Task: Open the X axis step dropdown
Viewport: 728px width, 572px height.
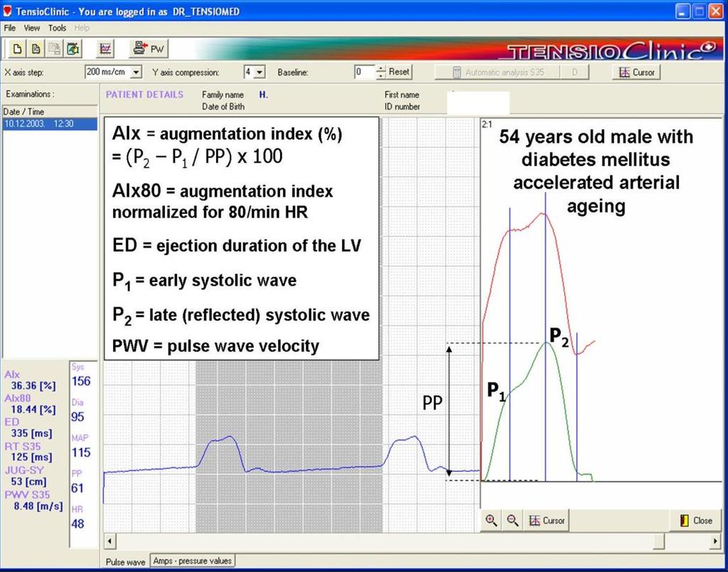Action: click(x=136, y=72)
